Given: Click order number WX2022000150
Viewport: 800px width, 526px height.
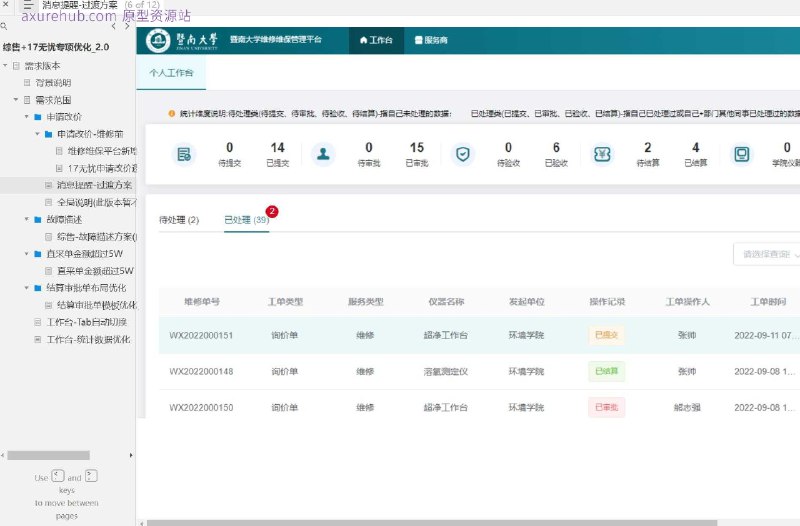Looking at the screenshot, I should [x=201, y=408].
